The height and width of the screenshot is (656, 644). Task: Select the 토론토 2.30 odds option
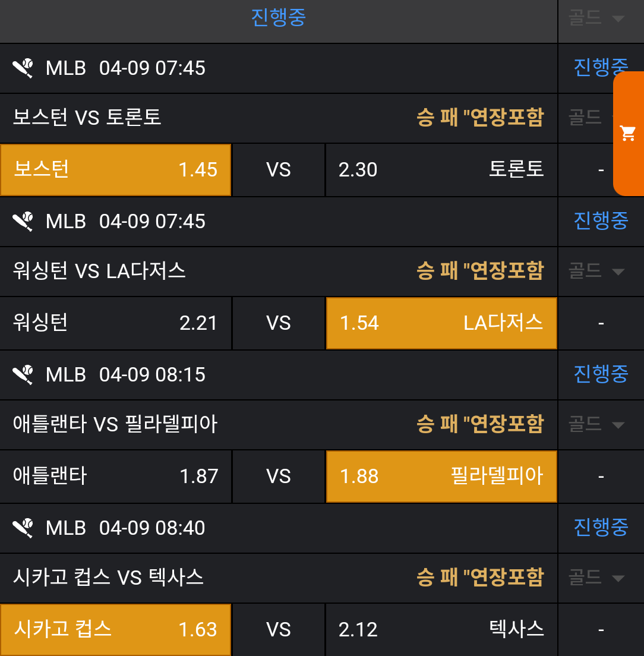tap(441, 170)
